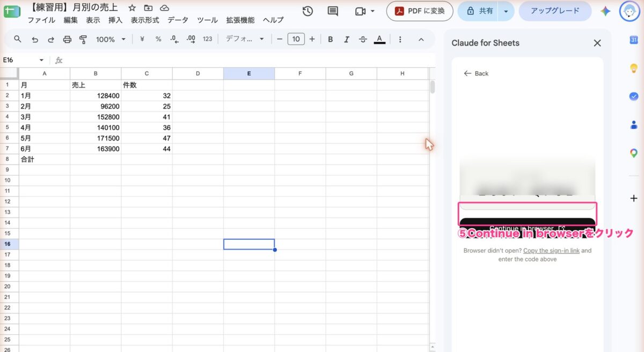The width and height of the screenshot is (644, 352).
Task: Close the Claude for Sheets panel
Action: coord(597,43)
